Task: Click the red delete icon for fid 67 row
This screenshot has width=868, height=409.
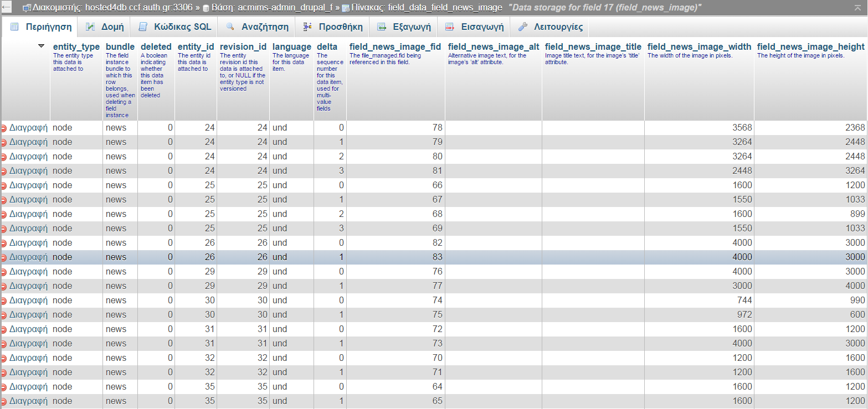Action: [x=4, y=200]
